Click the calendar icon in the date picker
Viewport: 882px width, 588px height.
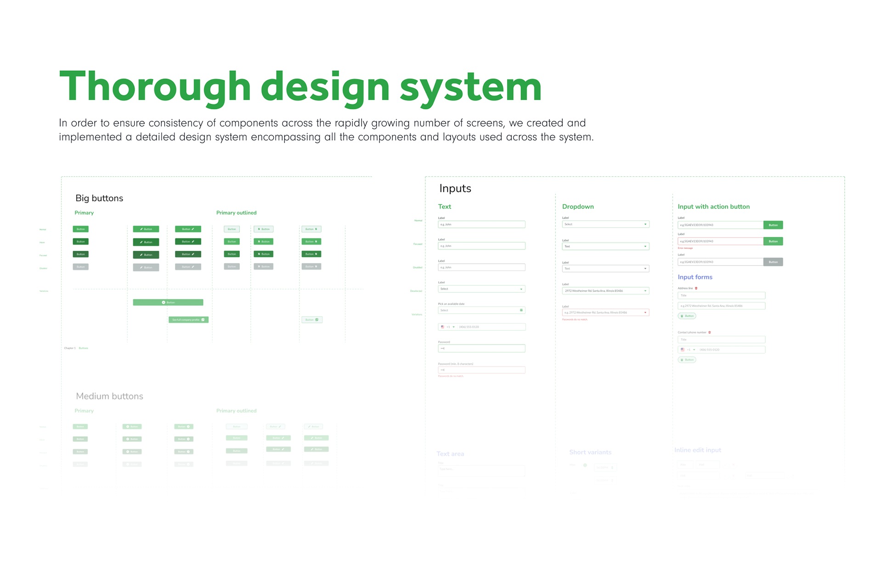pyautogui.click(x=521, y=310)
